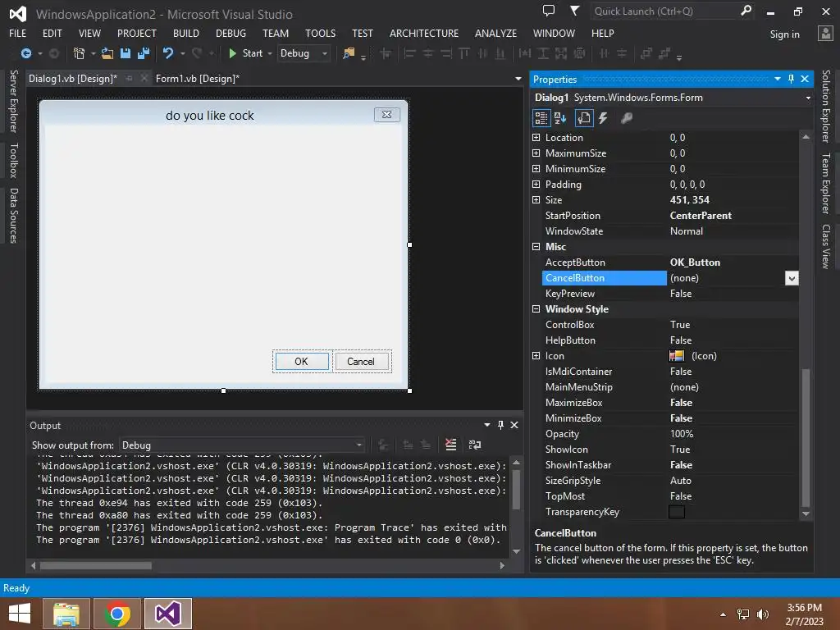Expand the MaximumSize property
The height and width of the screenshot is (630, 840).
[536, 153]
